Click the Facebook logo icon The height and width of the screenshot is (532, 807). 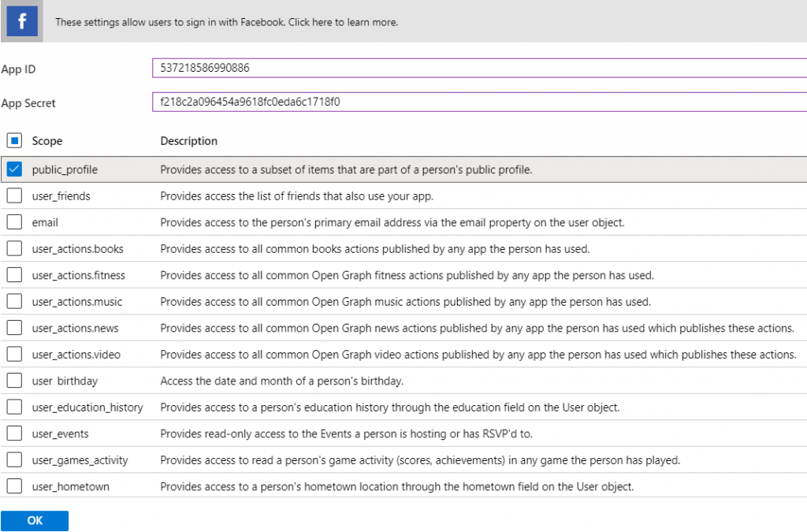click(22, 21)
